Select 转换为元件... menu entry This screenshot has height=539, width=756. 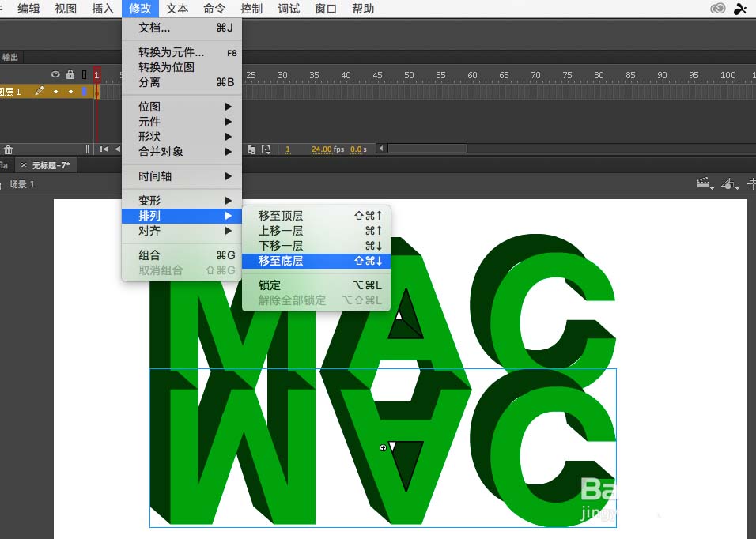(181, 51)
